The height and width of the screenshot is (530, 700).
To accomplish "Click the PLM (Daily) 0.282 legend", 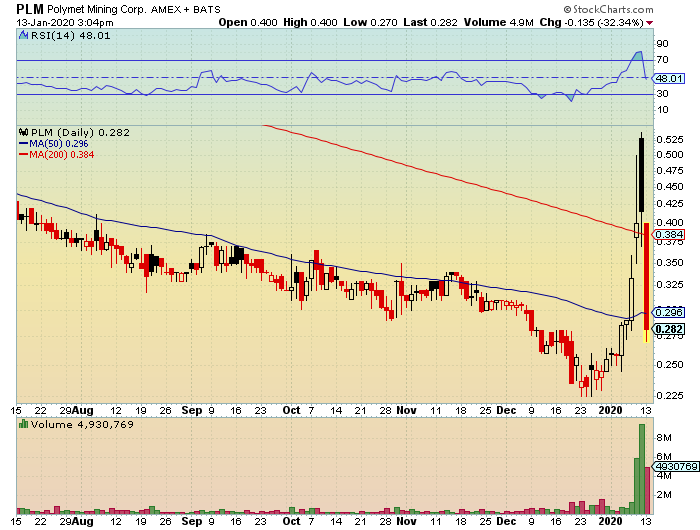I will tap(80, 133).
